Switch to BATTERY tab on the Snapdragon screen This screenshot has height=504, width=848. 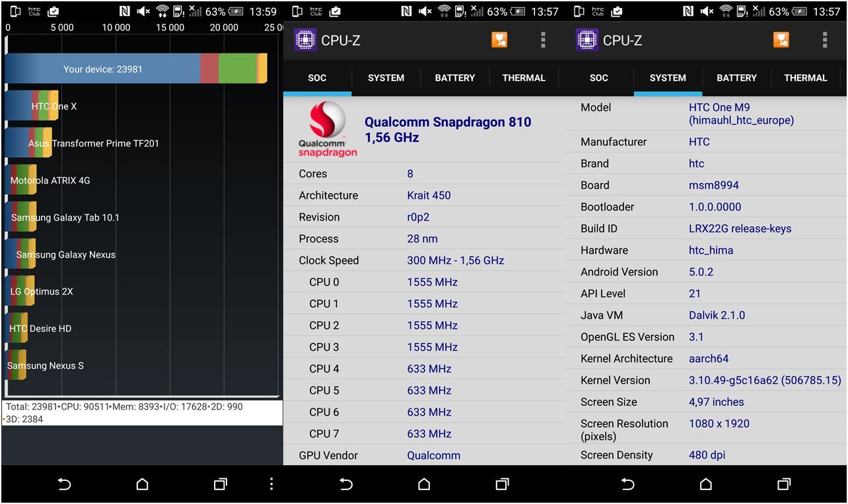pos(454,78)
